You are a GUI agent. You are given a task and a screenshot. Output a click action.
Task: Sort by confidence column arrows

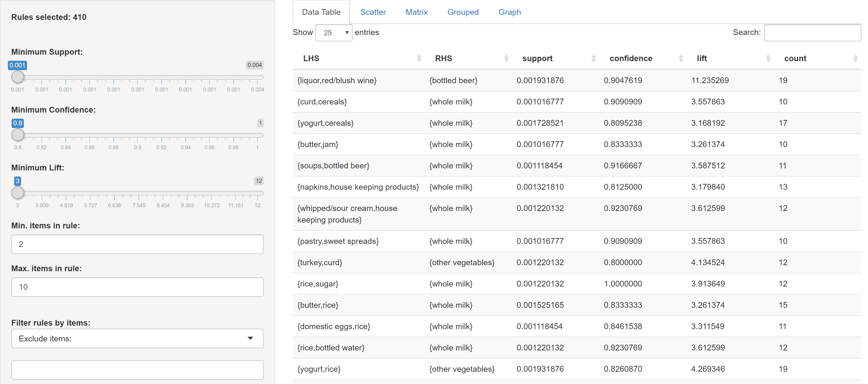[681, 58]
